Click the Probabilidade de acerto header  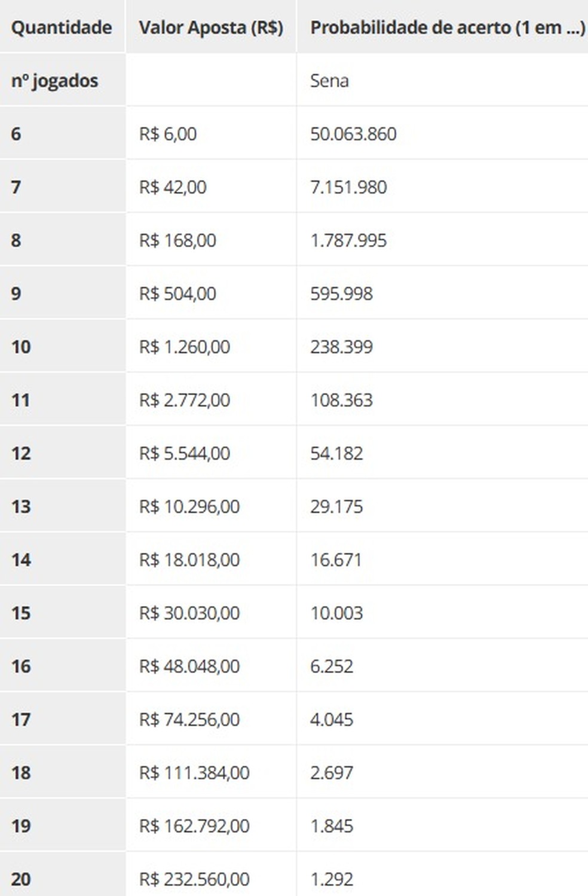[x=447, y=27]
